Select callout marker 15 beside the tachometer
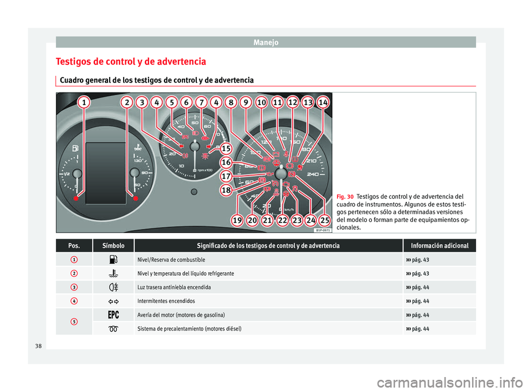Screen dimensions: 532x392 [x=226, y=148]
